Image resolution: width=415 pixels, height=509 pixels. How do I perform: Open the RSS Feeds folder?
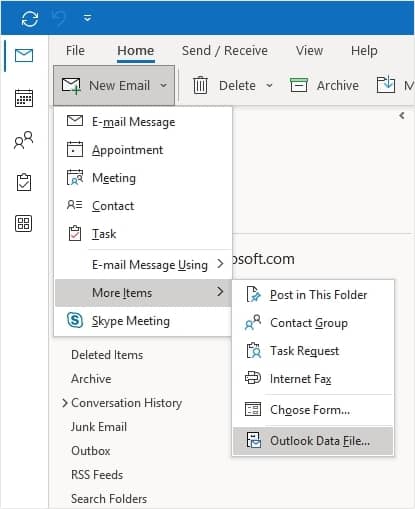coord(97,475)
